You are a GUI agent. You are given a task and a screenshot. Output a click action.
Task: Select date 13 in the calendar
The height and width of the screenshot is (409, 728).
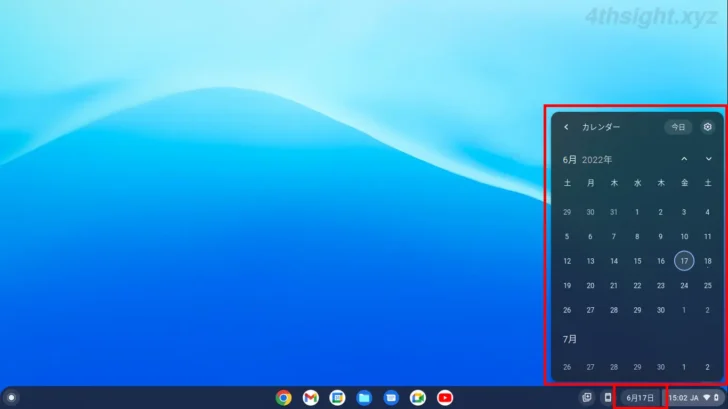click(x=590, y=261)
